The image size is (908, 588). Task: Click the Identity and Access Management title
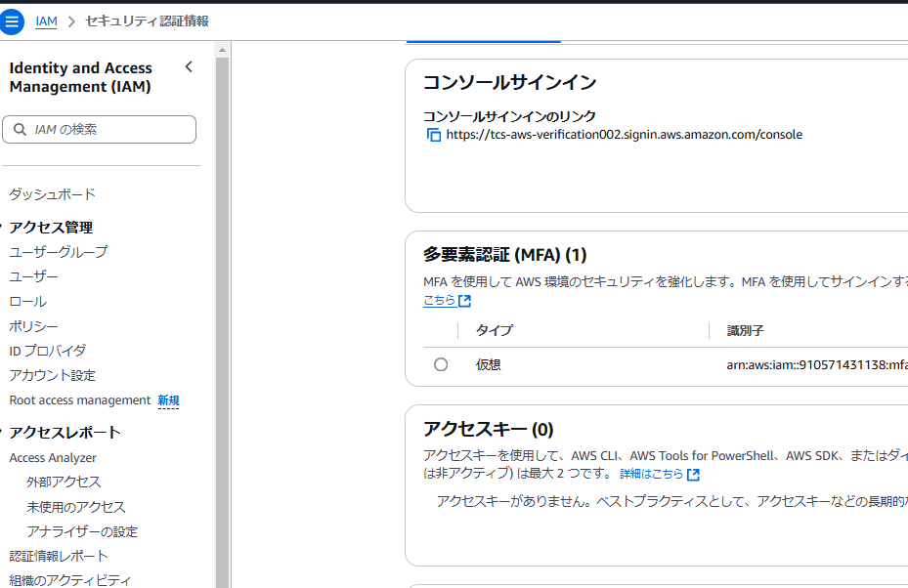pos(80,77)
